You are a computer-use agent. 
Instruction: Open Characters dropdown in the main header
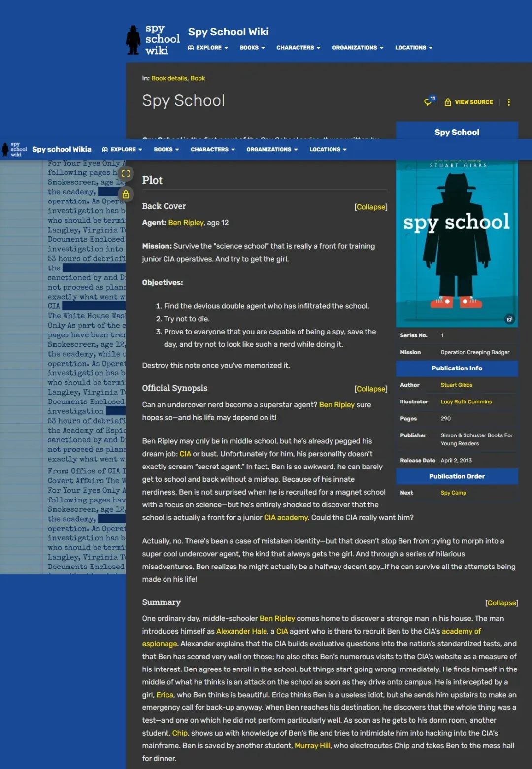point(299,48)
